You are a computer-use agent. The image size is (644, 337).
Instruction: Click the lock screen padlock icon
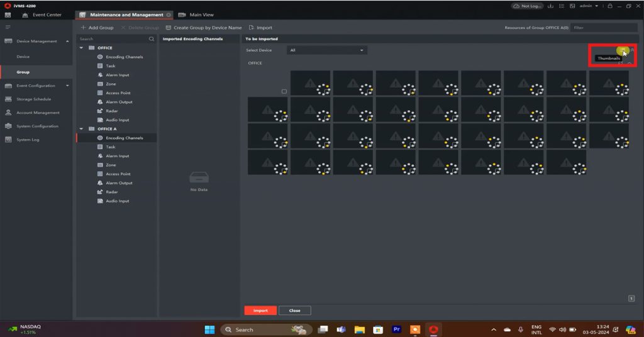pos(609,6)
